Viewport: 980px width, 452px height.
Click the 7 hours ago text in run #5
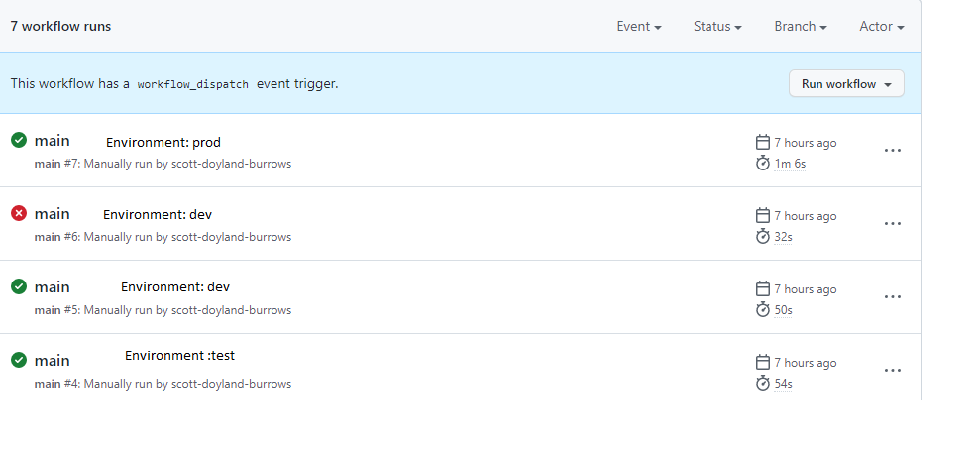click(x=805, y=289)
